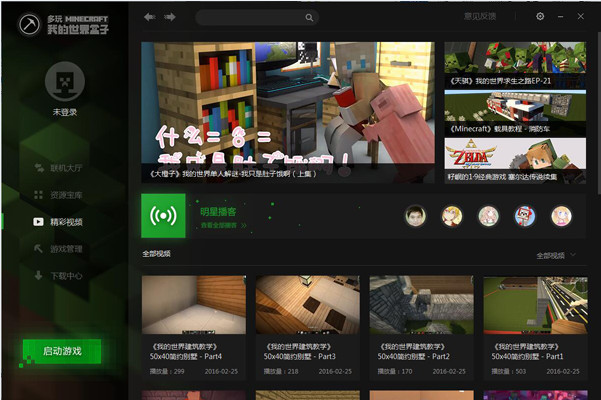Close the Minecraft box window
The width and height of the screenshot is (601, 400).
(581, 16)
